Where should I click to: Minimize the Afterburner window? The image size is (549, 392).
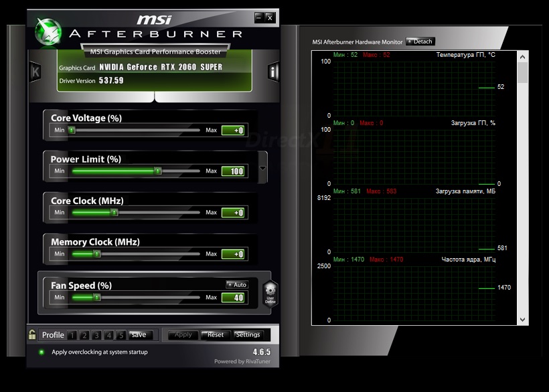(x=258, y=17)
